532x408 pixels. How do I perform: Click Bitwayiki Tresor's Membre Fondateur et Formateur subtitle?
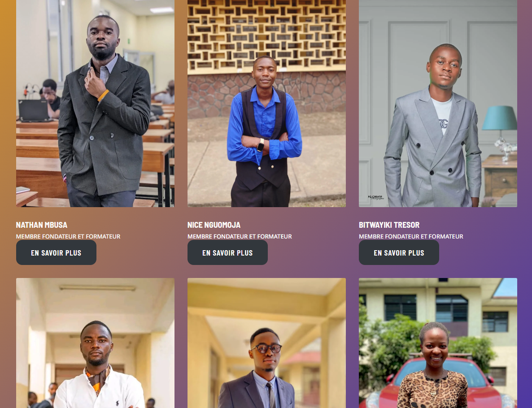(x=411, y=236)
